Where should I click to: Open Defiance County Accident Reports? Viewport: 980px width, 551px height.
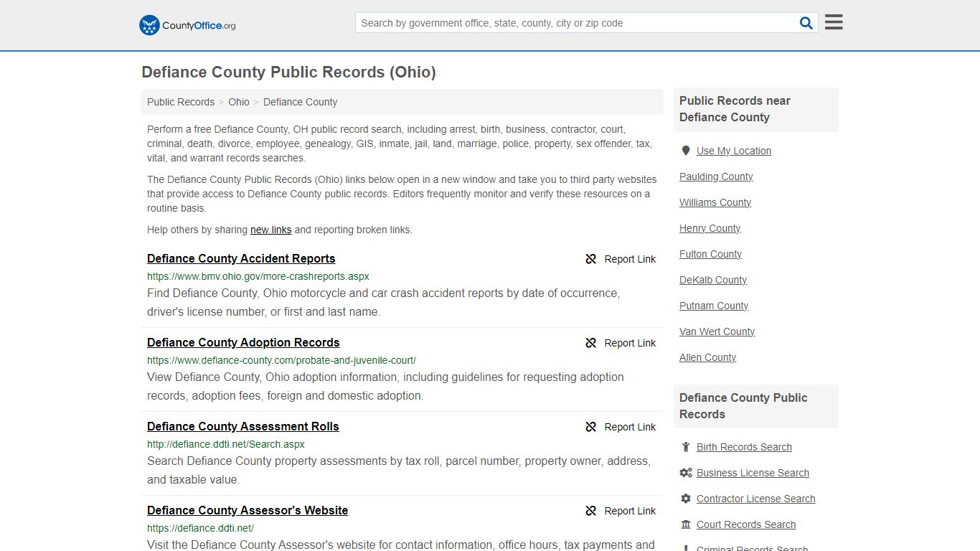[x=241, y=258]
